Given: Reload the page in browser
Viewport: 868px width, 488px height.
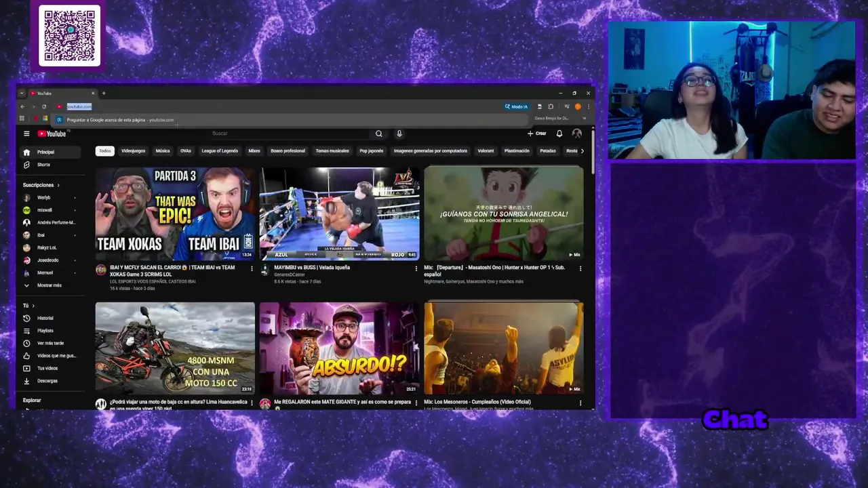Looking at the screenshot, I should click(x=44, y=106).
